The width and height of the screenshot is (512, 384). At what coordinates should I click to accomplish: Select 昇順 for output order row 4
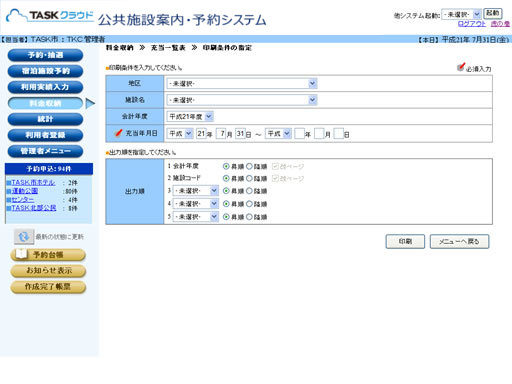coord(226,204)
